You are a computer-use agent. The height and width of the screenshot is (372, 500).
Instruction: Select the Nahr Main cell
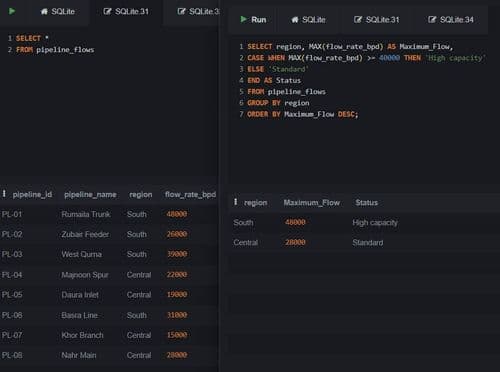coord(79,355)
